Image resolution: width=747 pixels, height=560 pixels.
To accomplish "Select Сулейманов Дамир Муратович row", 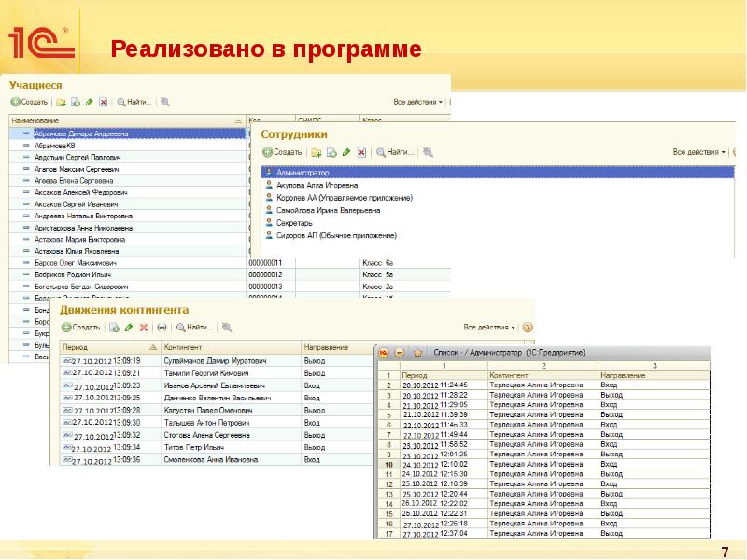I will point(217,361).
